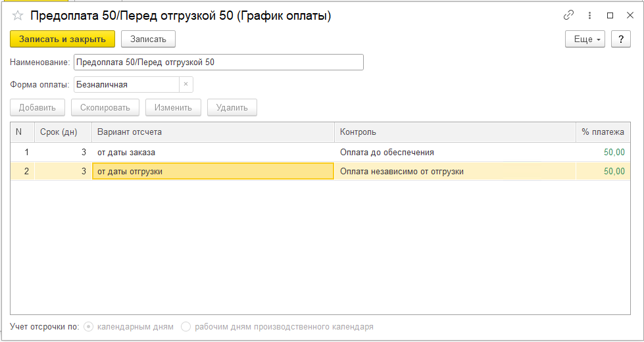Select the row with от даты заказа
644x342 pixels.
pyautogui.click(x=320, y=153)
